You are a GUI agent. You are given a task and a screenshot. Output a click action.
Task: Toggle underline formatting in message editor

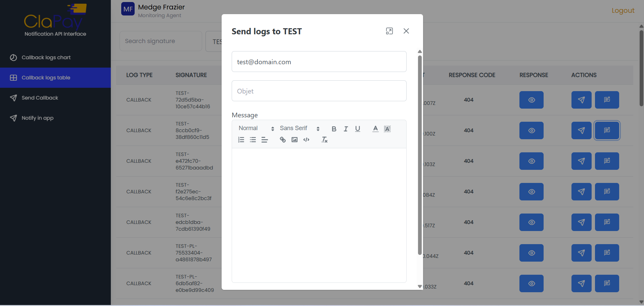coord(358,129)
